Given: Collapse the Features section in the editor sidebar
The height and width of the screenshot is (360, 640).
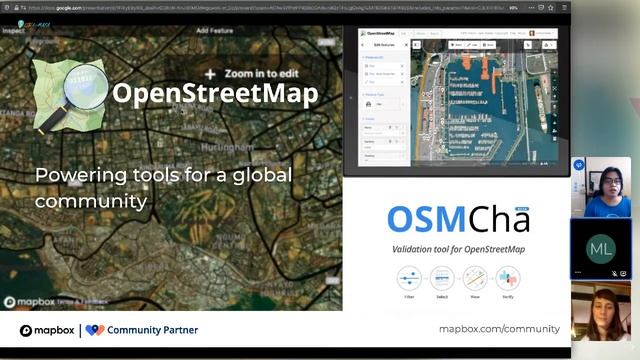Looking at the screenshot, I should click(x=373, y=58).
